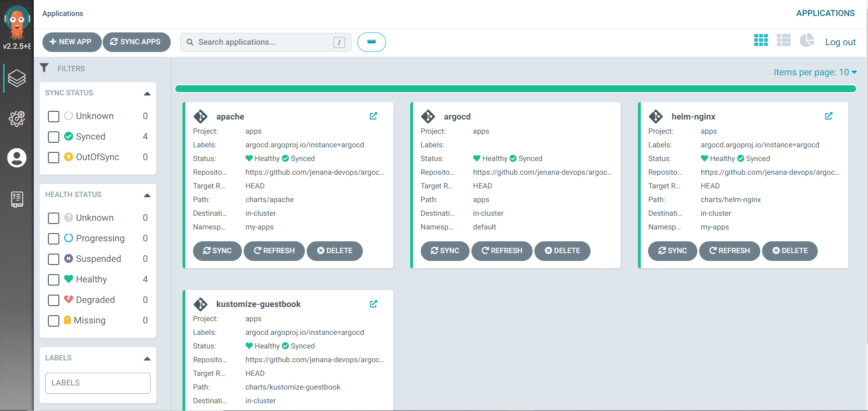This screenshot has width=868, height=411.
Task: Click the argocd git source icon
Action: pos(428,116)
